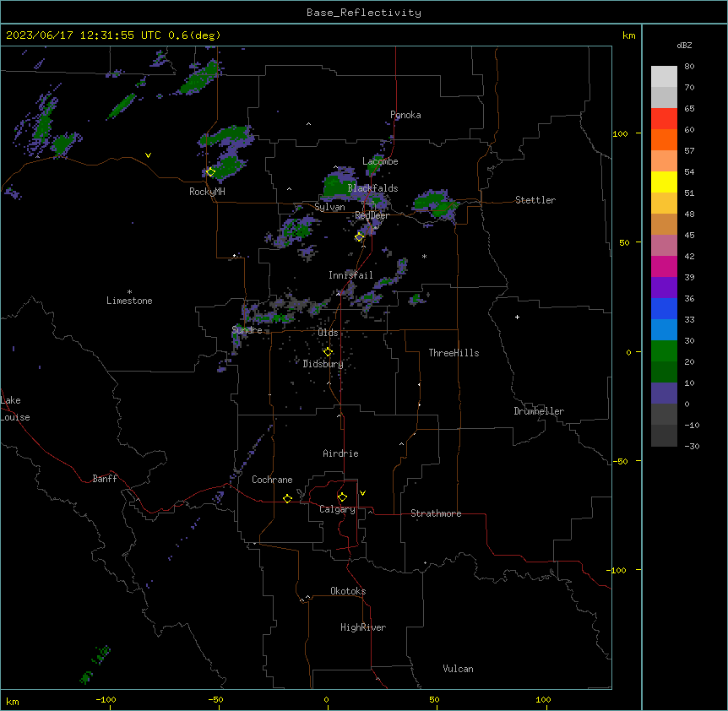The image size is (728, 711).
Task: Click the yellow diamond marker near RockyMH
Action: coord(210,172)
